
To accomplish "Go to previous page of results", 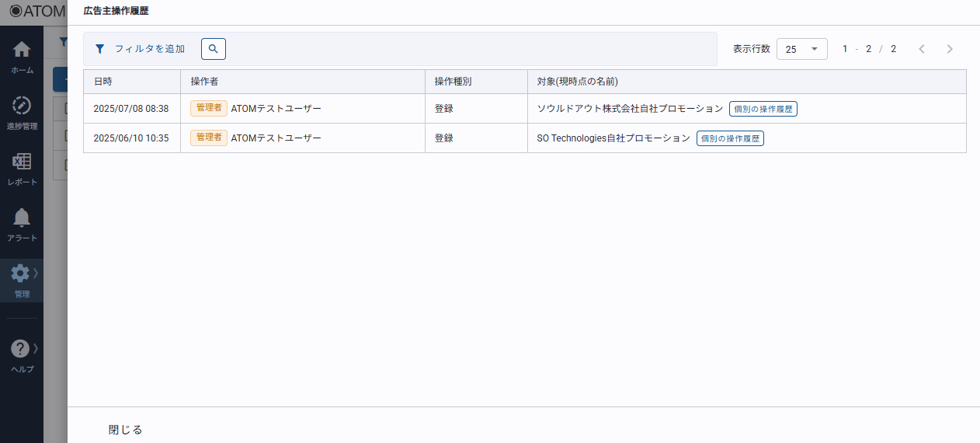I will 922,49.
